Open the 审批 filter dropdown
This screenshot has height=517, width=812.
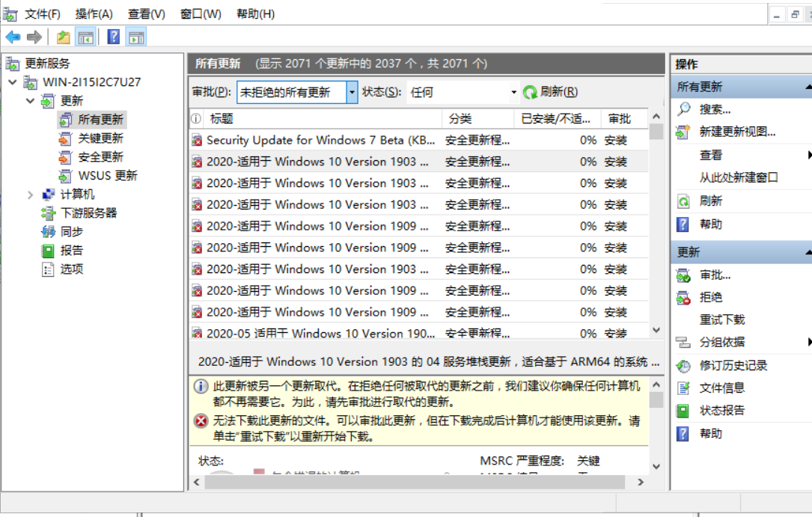352,93
